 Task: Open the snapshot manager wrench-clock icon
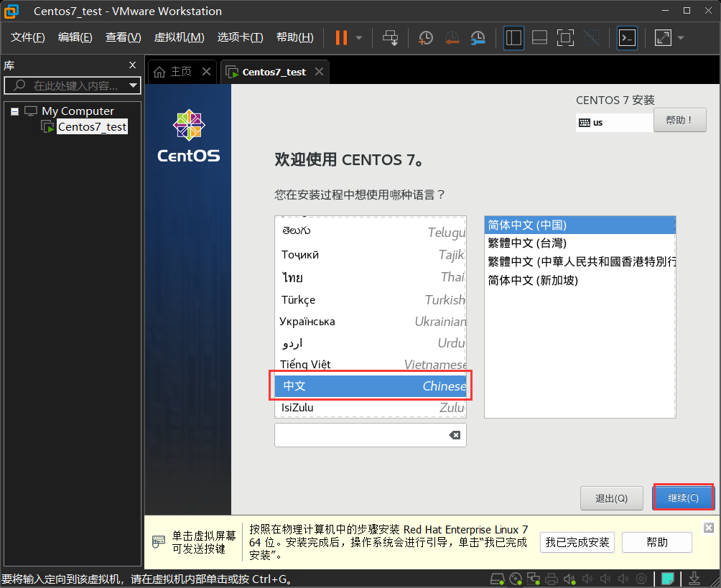pos(478,38)
